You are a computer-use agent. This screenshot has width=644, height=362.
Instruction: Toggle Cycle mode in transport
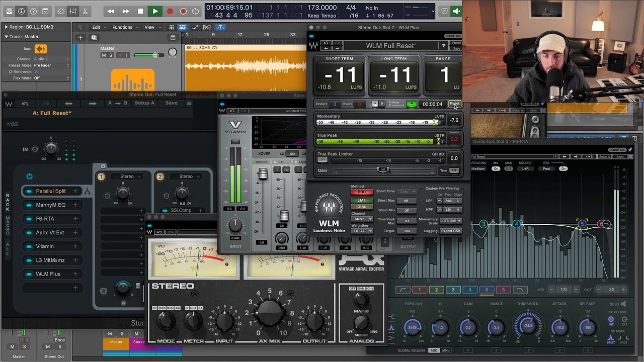pos(196,11)
